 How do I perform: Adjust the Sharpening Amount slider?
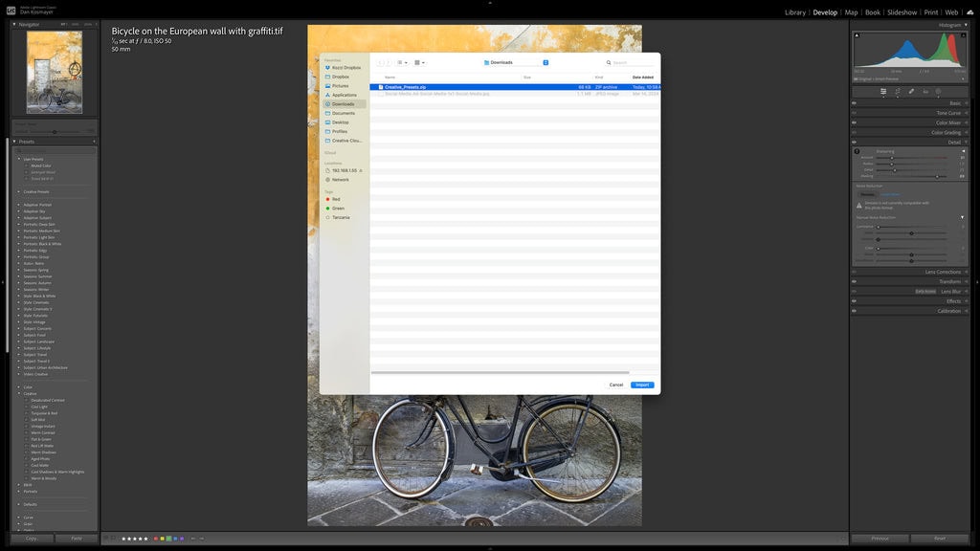[x=912, y=158]
